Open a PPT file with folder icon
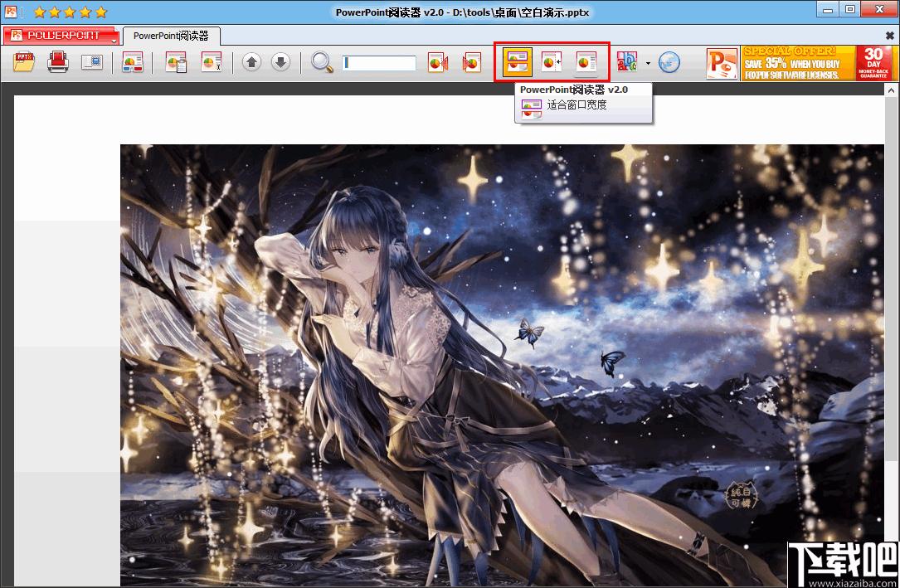The width and height of the screenshot is (900, 588). (24, 63)
